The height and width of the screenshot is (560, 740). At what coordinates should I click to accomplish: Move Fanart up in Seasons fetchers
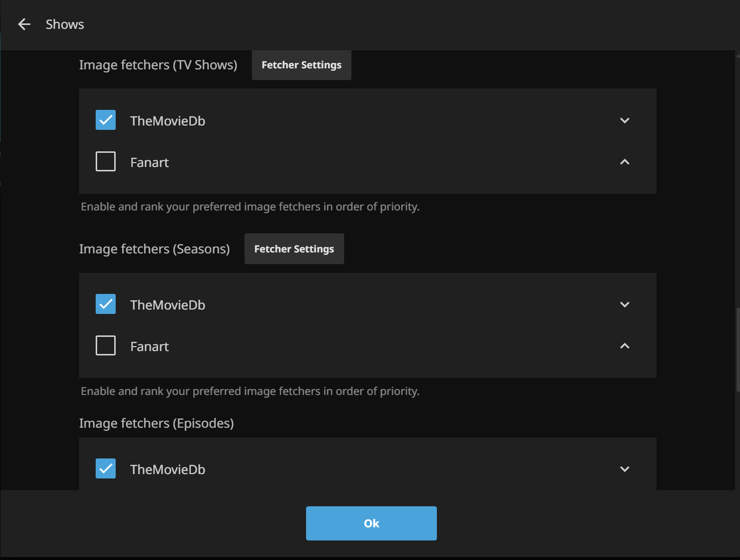tap(624, 346)
